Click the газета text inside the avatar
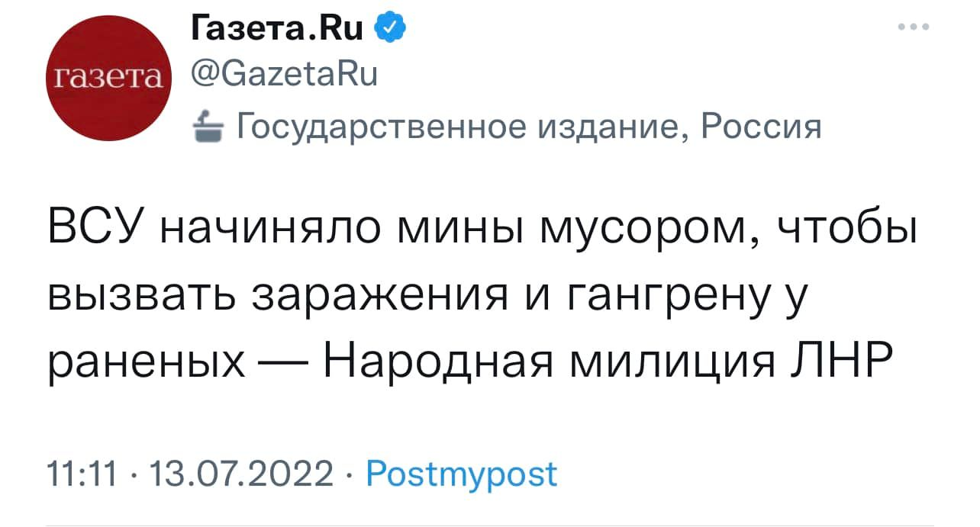The width and height of the screenshot is (980, 527). tap(105, 78)
